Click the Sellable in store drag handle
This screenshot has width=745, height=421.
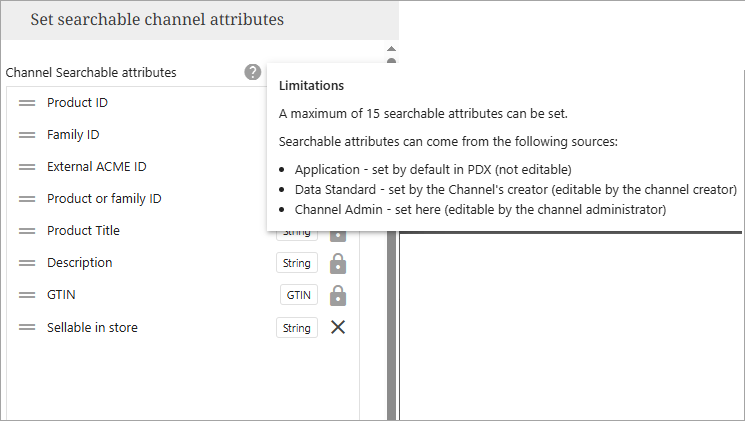click(x=27, y=327)
